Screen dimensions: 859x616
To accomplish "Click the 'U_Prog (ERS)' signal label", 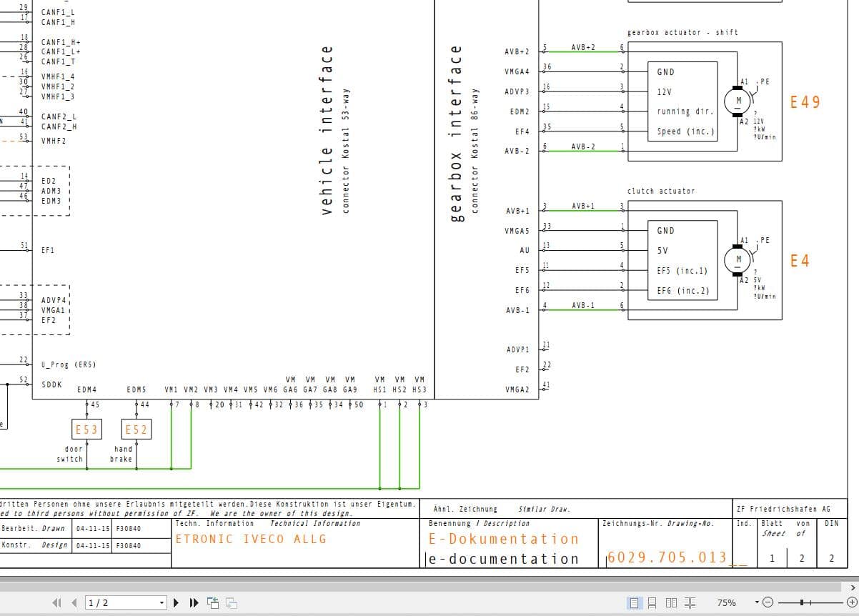I will point(69,364).
